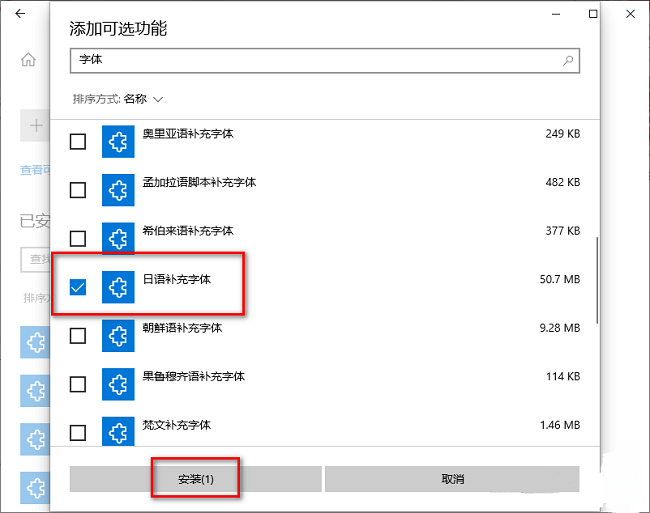The width and height of the screenshot is (650, 513).
Task: Minimize the Settings window
Action: [x=556, y=14]
